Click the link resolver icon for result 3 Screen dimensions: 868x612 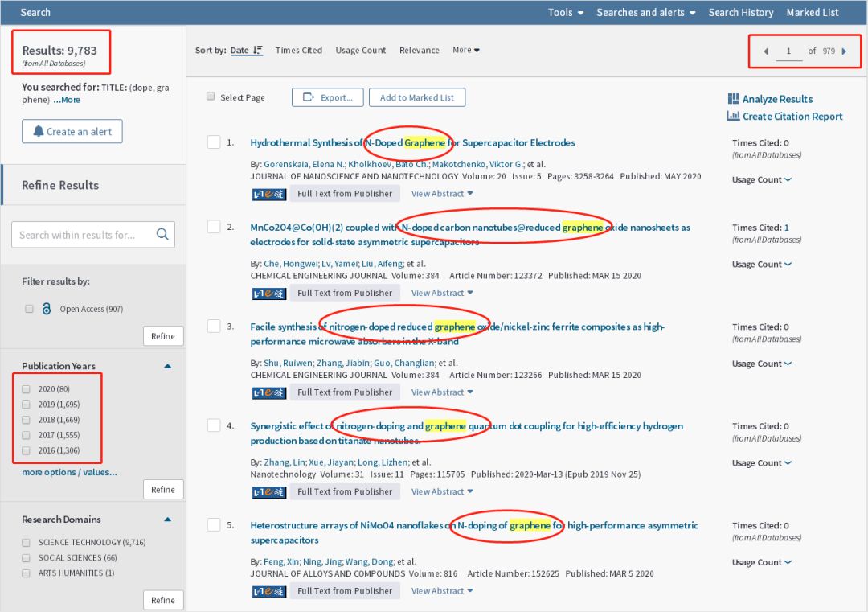(269, 392)
